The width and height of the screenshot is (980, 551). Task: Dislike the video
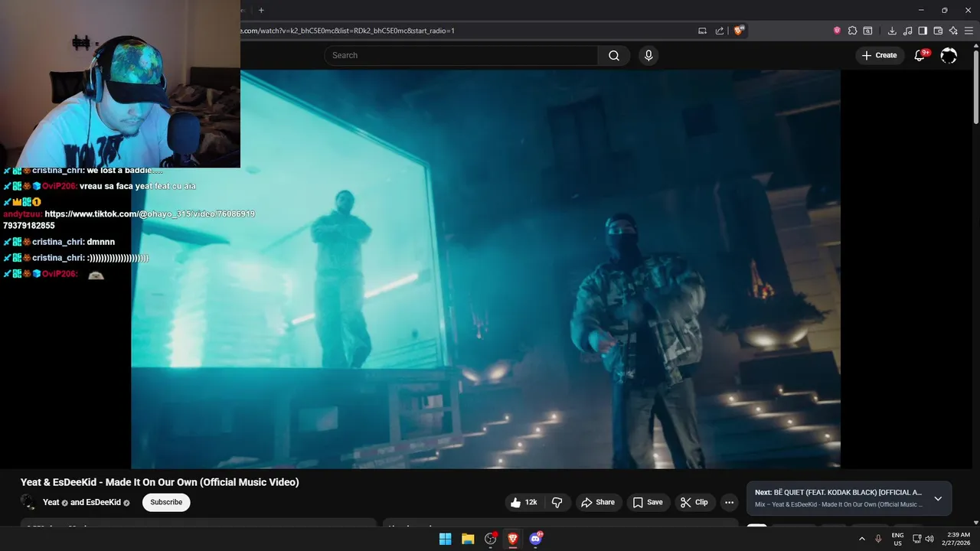557,502
